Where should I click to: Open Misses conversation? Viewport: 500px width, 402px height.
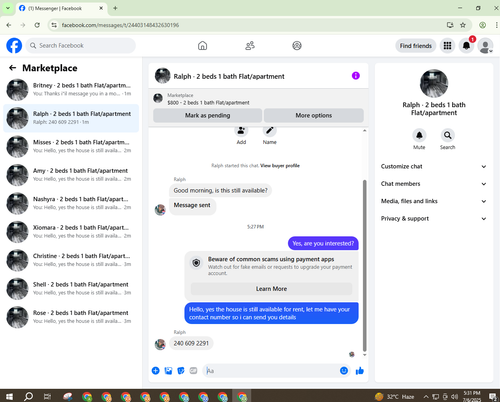71,146
